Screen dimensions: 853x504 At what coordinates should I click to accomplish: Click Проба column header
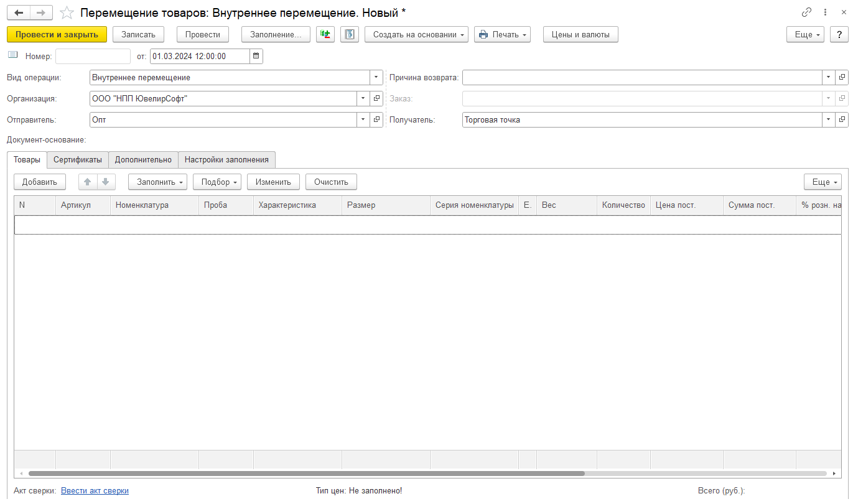point(226,205)
